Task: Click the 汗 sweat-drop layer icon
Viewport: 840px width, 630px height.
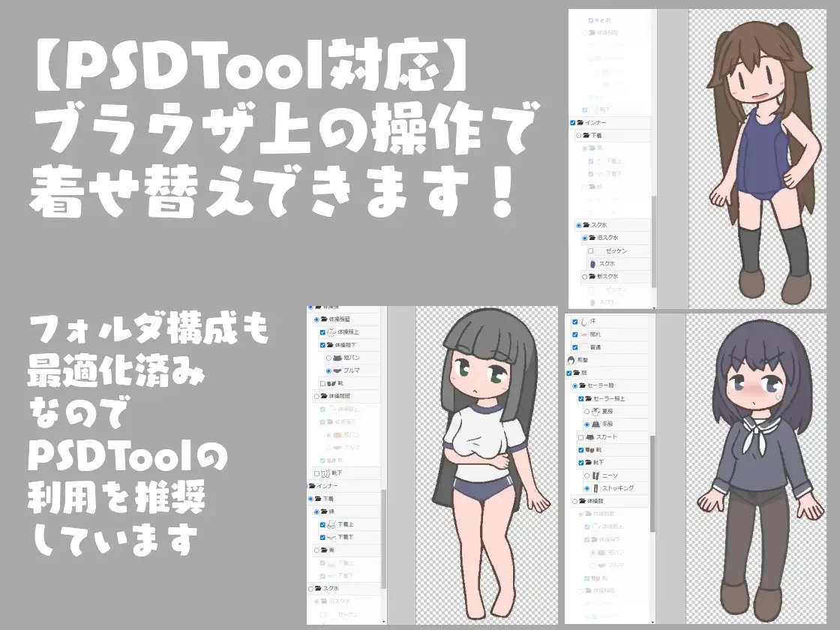Action: tap(583, 322)
